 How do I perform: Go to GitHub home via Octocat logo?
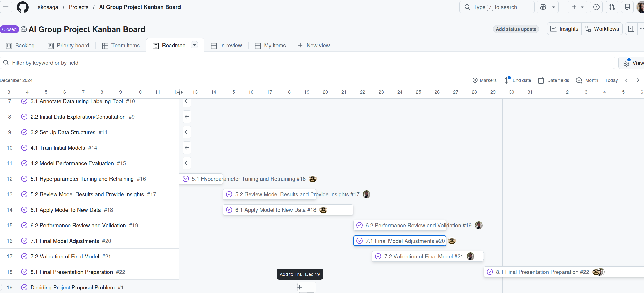[23, 7]
